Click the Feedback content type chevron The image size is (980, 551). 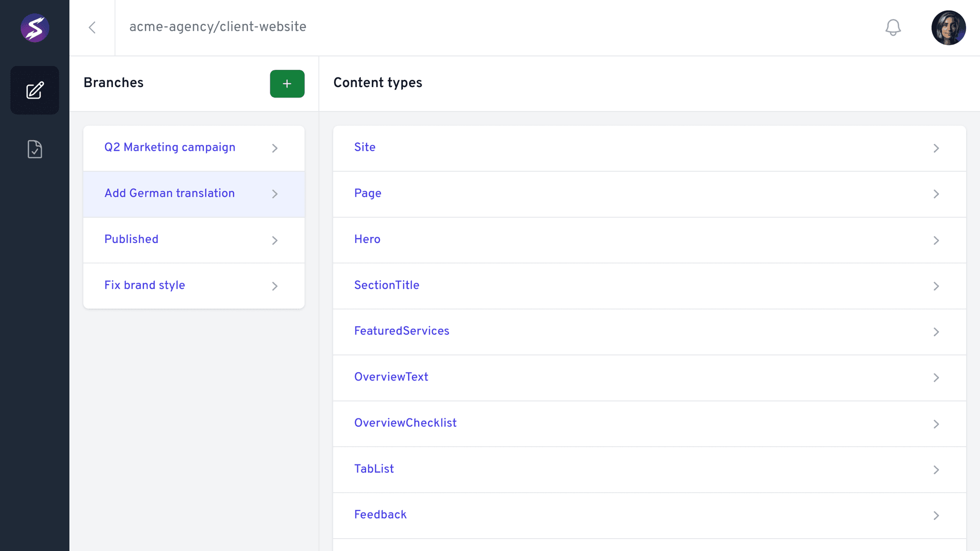(x=936, y=516)
